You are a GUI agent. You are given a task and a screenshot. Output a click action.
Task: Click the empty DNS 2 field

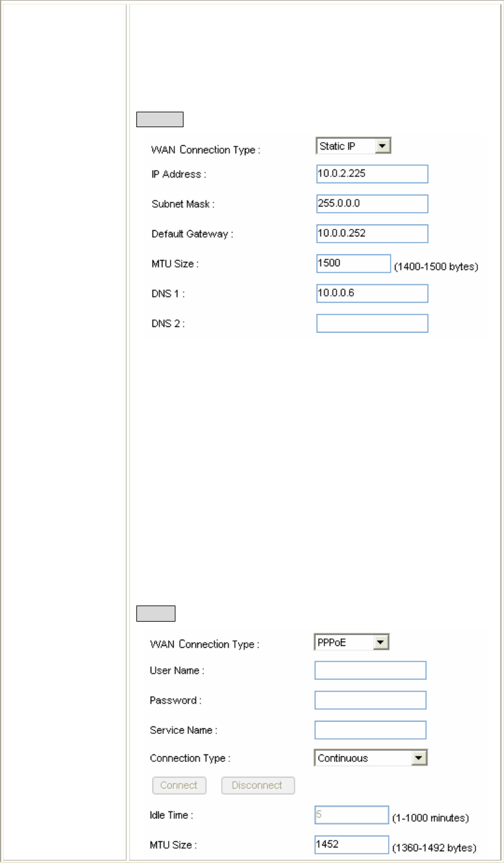(372, 323)
